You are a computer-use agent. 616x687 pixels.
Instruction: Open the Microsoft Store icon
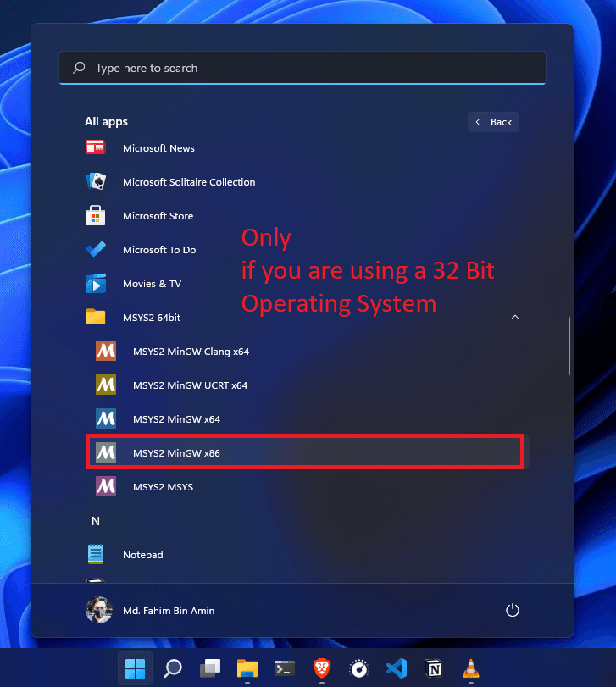pos(96,215)
